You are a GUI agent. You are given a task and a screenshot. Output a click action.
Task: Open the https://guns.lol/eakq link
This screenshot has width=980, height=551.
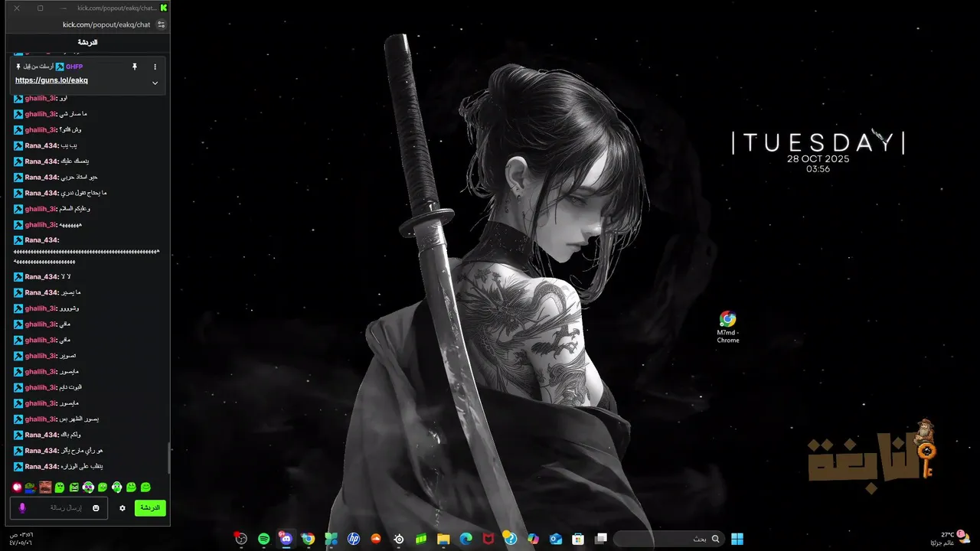tap(51, 80)
